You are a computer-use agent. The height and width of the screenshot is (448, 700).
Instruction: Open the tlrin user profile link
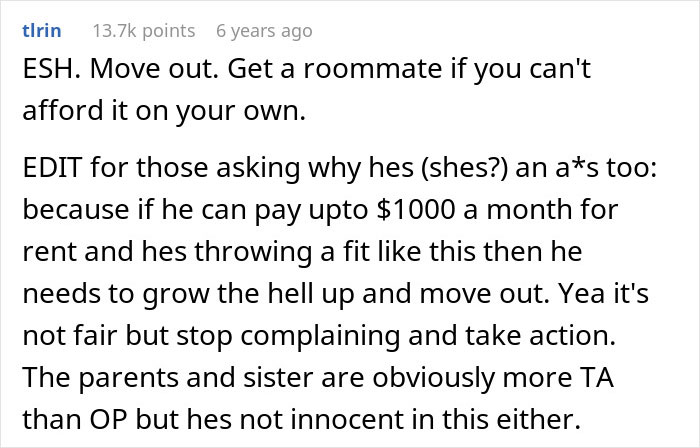tap(41, 31)
